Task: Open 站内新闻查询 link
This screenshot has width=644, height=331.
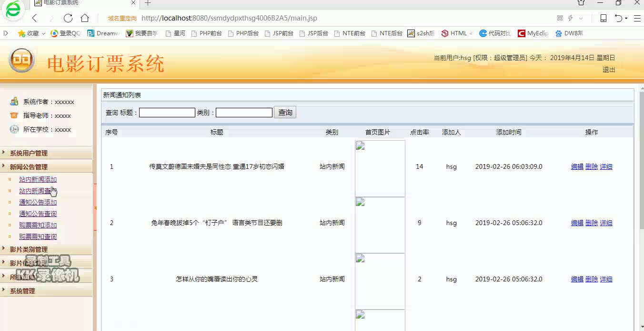Action: tap(38, 191)
